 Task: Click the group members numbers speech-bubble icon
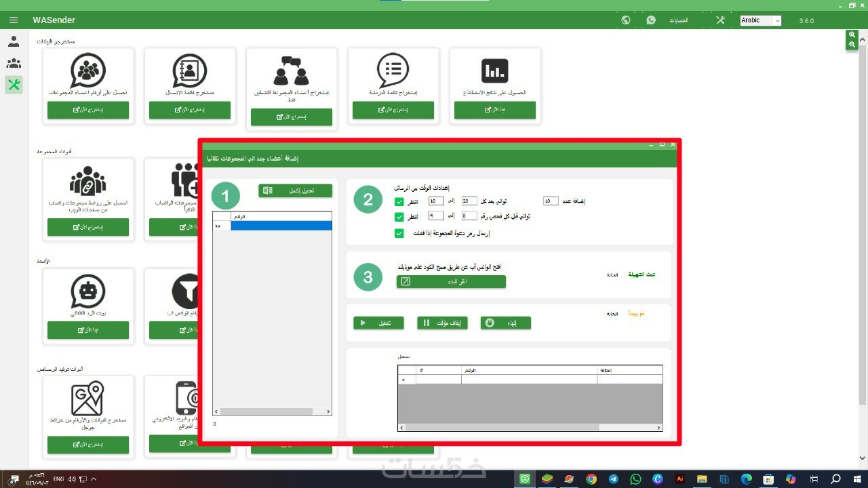[88, 70]
